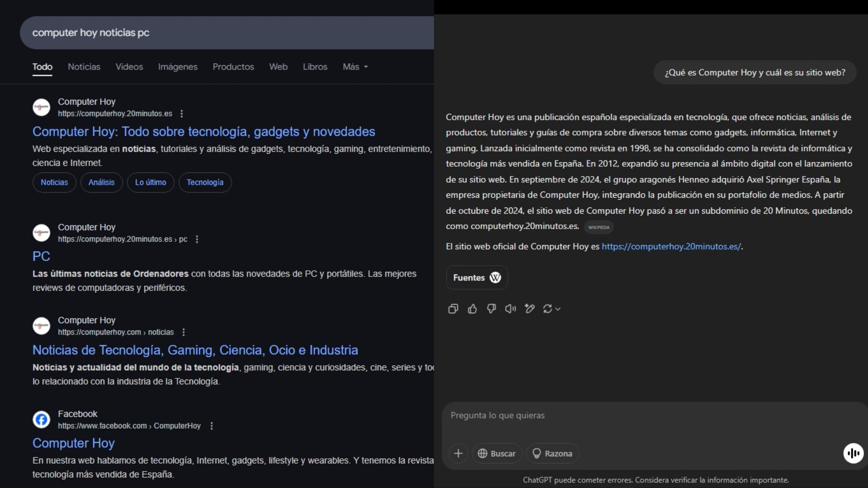Viewport: 868px width, 488px height.
Task: Switch to the Noticias search tab
Action: pos(84,67)
